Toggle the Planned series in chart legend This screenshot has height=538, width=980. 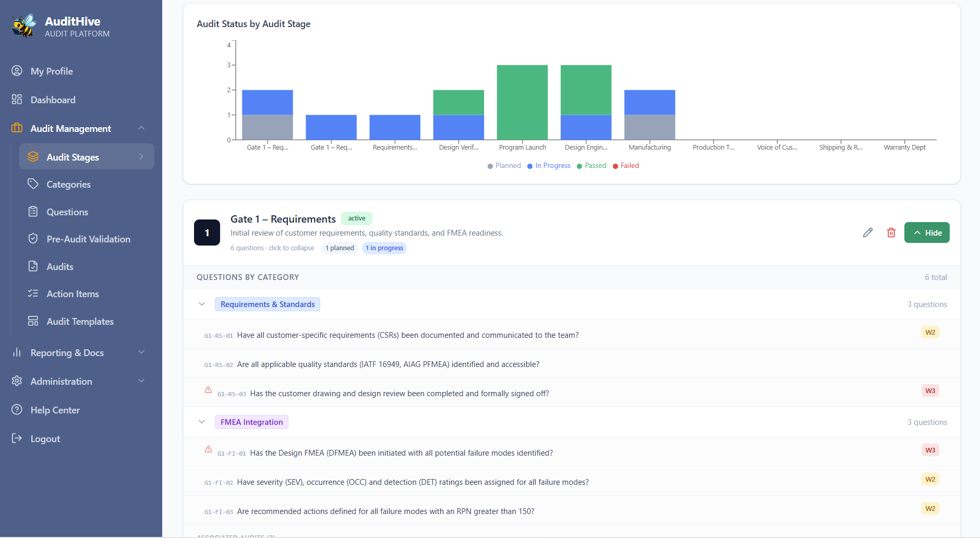pyautogui.click(x=504, y=166)
